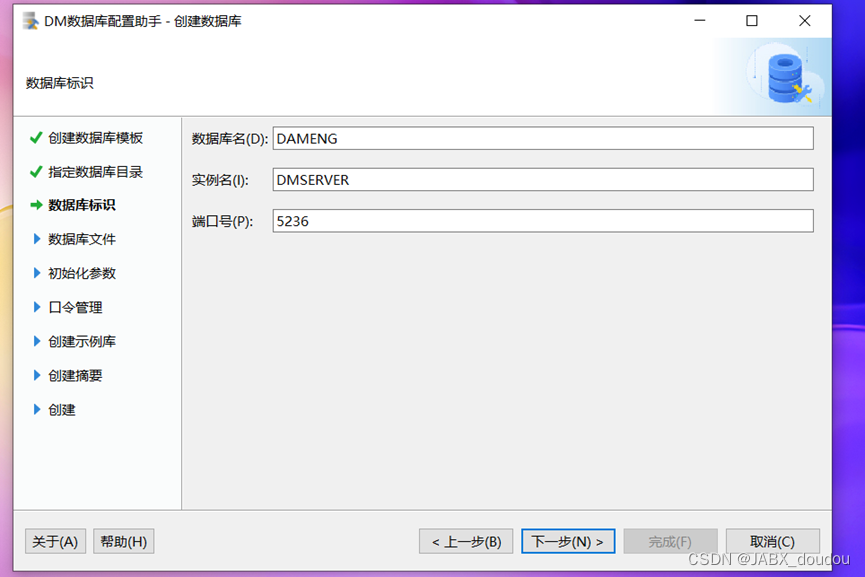Select the 创建数据库模板 step
Viewport: 865px width, 577px height.
click(x=95, y=138)
